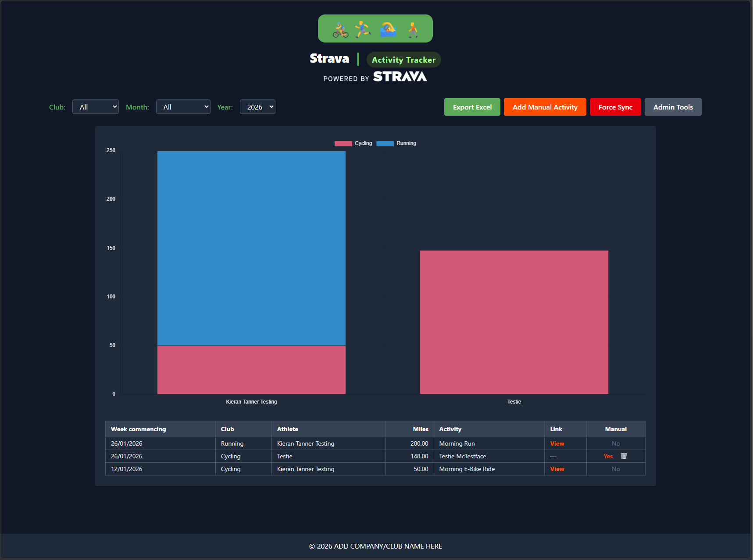The image size is (753, 560).
Task: Open View link for Morning E-Bike Ride
Action: (x=557, y=469)
